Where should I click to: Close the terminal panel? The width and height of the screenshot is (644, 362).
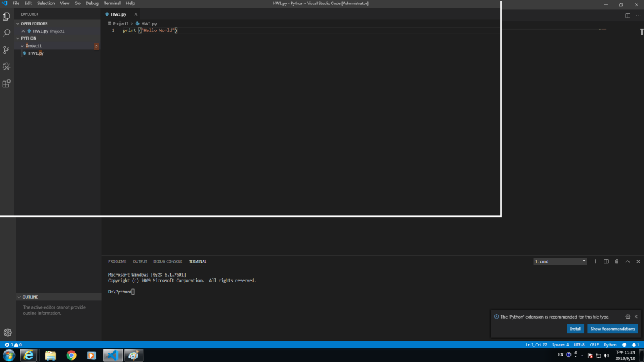(x=638, y=261)
